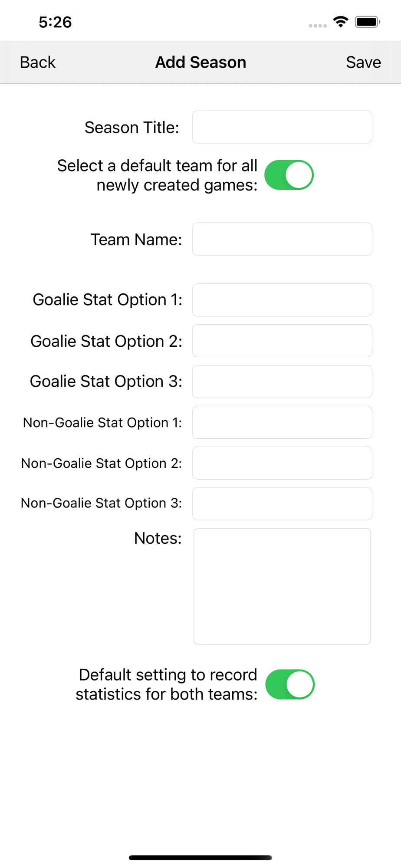The height and width of the screenshot is (868, 401).
Task: Click the Season Title text field
Action: [282, 127]
